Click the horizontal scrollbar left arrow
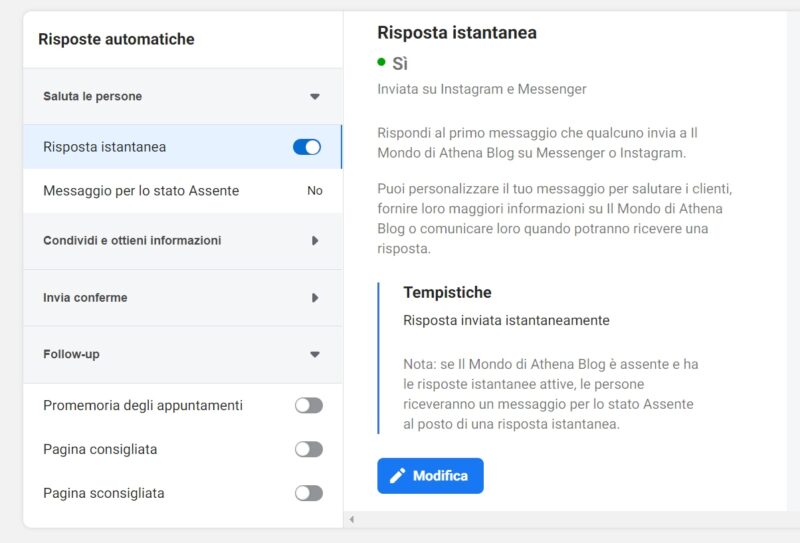 coord(351,519)
